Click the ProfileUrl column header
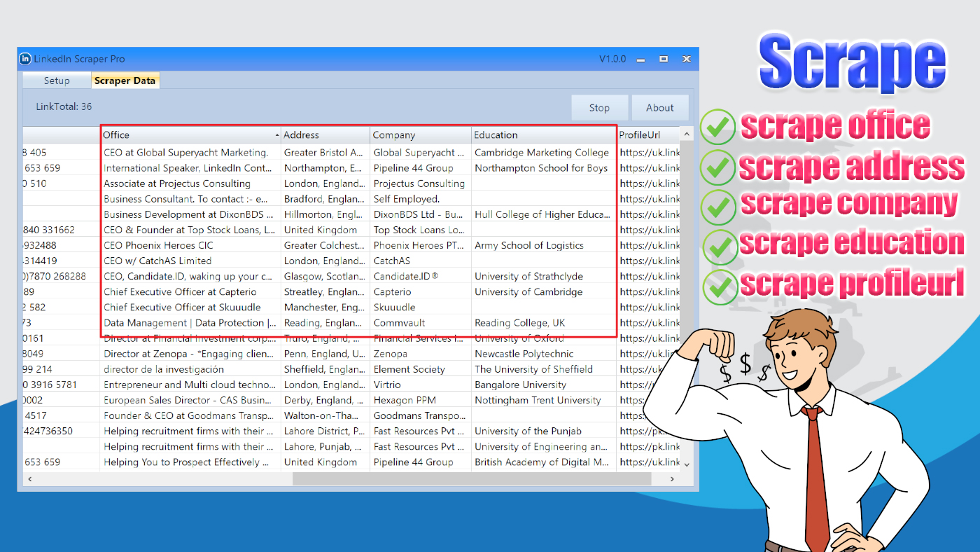This screenshot has height=552, width=980. click(x=649, y=135)
